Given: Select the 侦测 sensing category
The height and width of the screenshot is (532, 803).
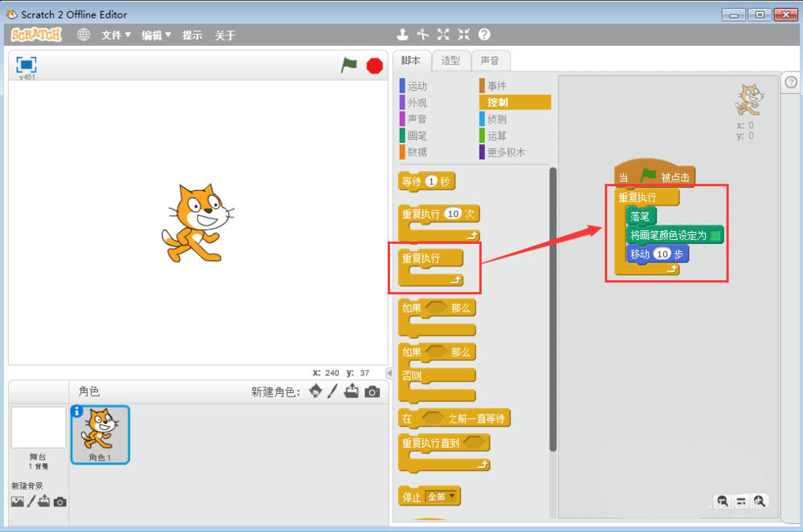Looking at the screenshot, I should point(493,119).
